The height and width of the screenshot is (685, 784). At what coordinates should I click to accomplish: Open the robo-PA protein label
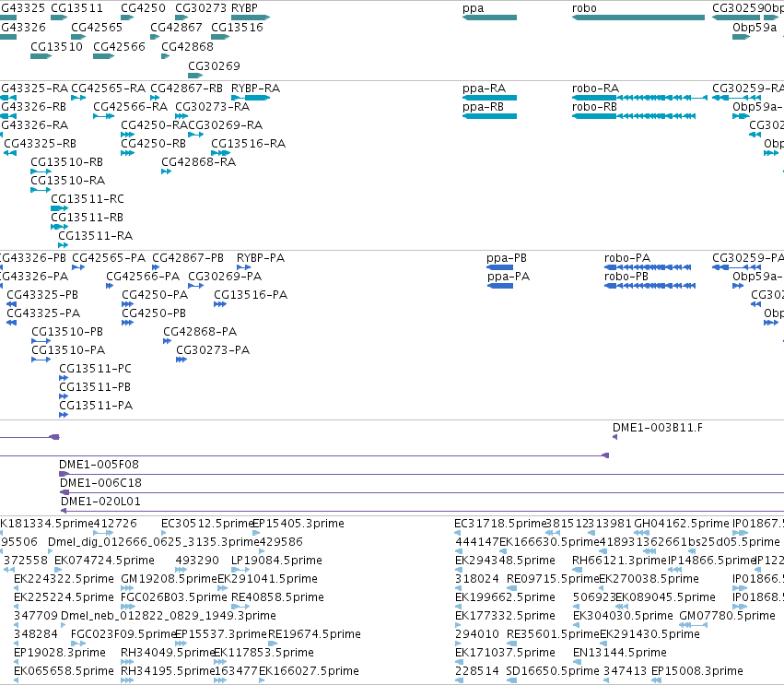627,259
